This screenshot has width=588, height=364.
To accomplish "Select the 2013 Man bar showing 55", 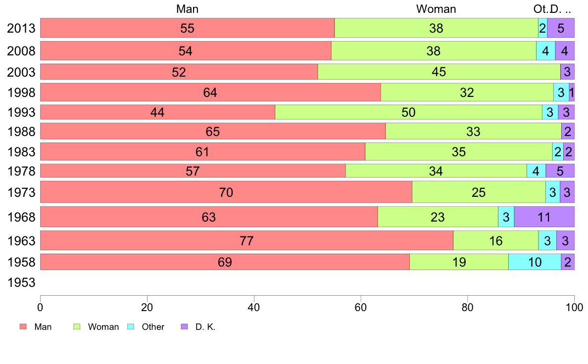I will pyautogui.click(x=187, y=28).
